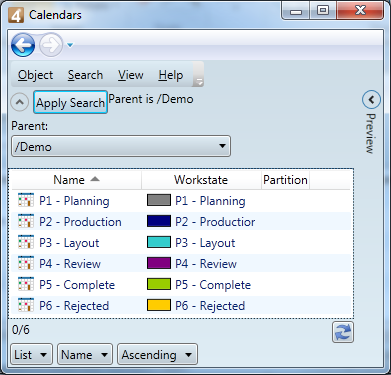Click the Forward navigation arrow

51,45
